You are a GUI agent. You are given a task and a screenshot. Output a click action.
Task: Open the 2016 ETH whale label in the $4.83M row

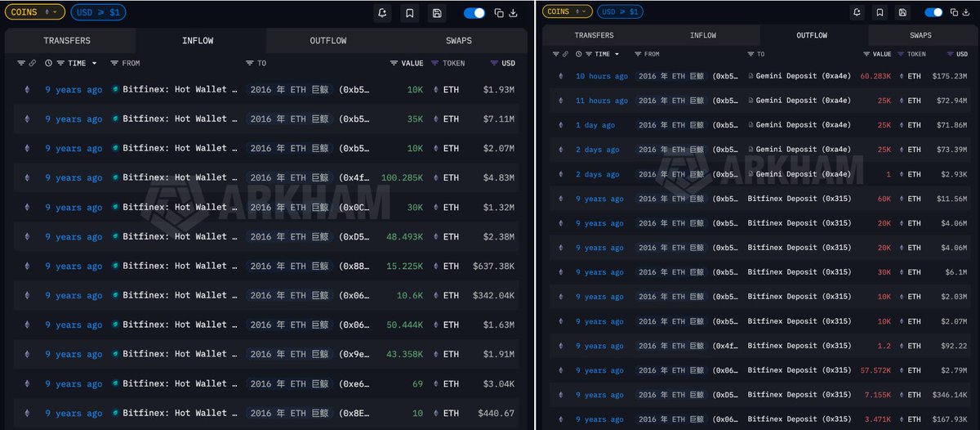point(289,177)
